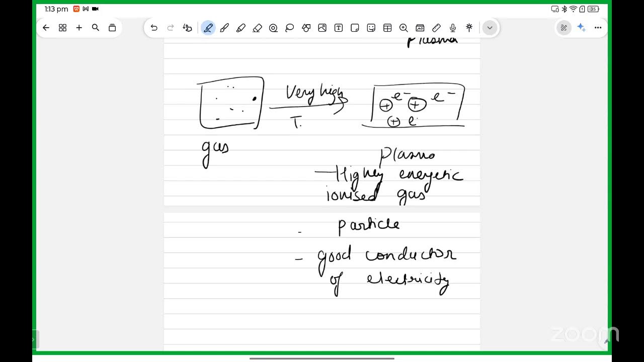Select the brush pen tool

(x=224, y=28)
